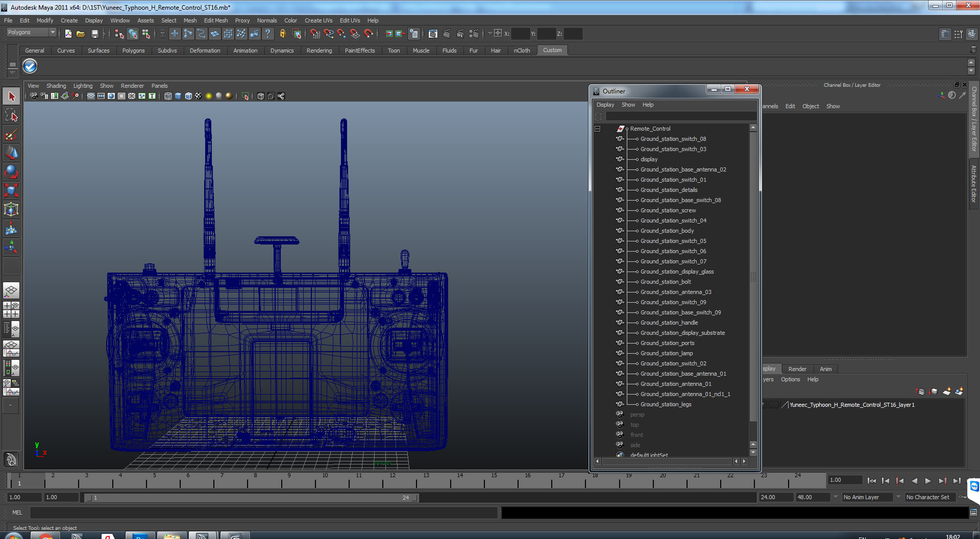Collapse the Remote_Control group in Outliner
Image resolution: width=980 pixels, height=539 pixels.
pyautogui.click(x=597, y=129)
